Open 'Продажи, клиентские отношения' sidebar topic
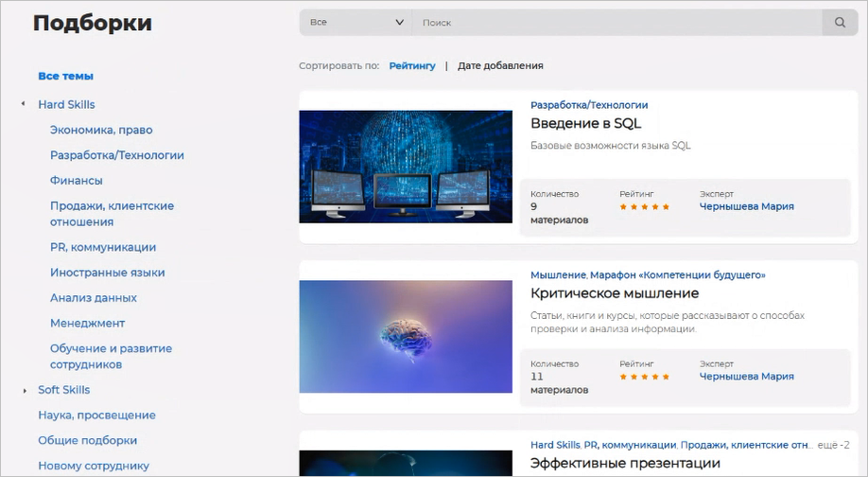This screenshot has width=868, height=477. pyautogui.click(x=112, y=214)
